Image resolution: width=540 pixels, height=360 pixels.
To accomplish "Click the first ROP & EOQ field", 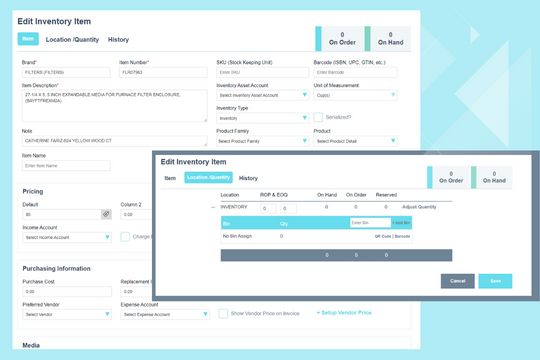I will [268, 208].
